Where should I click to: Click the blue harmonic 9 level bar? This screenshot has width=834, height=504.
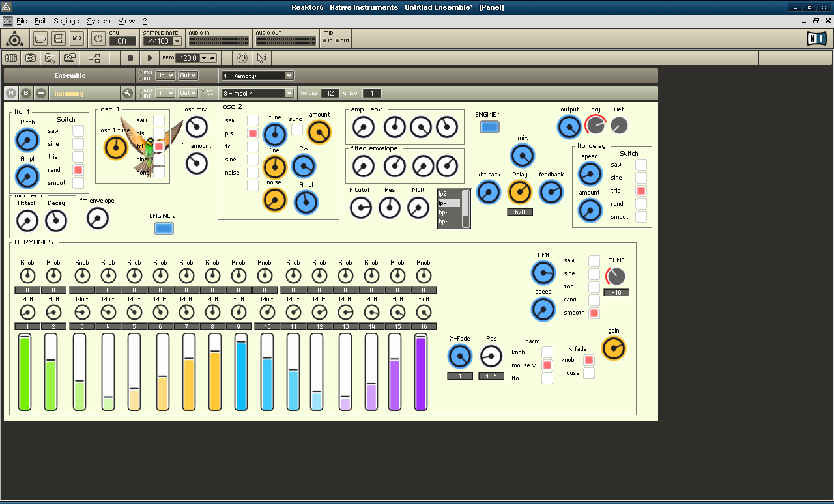pyautogui.click(x=241, y=372)
